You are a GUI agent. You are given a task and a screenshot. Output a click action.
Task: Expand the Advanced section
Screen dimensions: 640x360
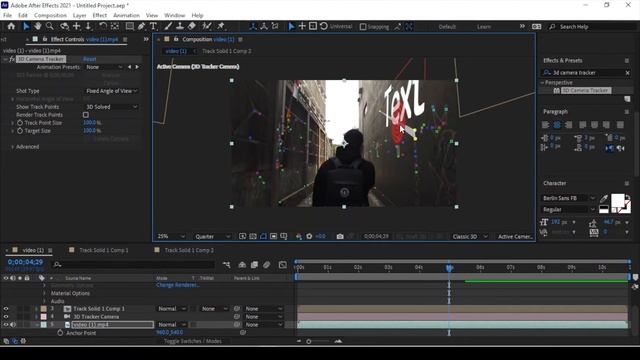coord(12,147)
